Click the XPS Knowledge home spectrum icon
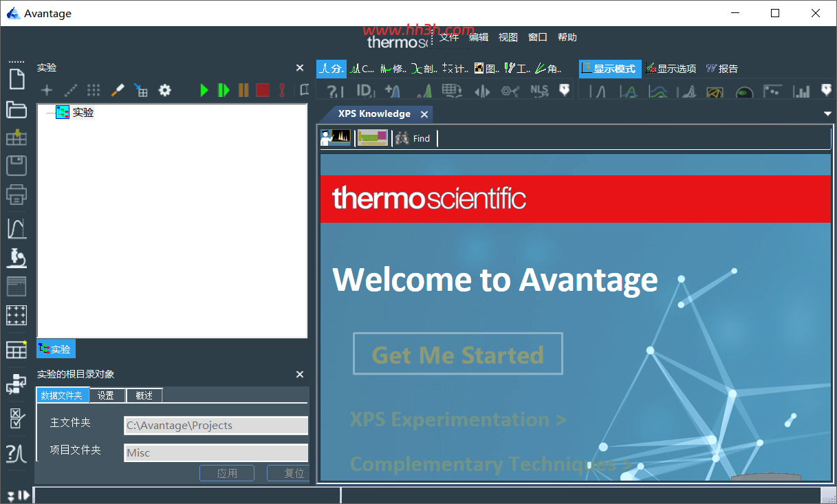The width and height of the screenshot is (837, 504). [x=336, y=138]
